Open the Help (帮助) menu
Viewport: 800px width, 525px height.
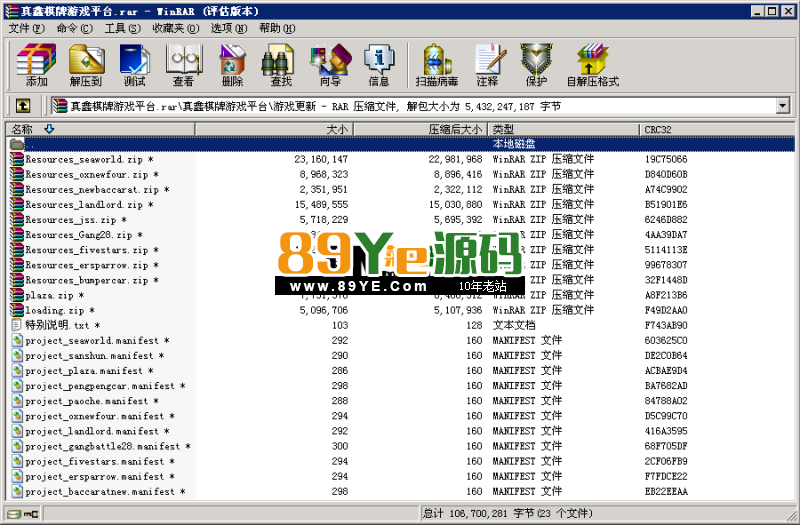click(277, 29)
